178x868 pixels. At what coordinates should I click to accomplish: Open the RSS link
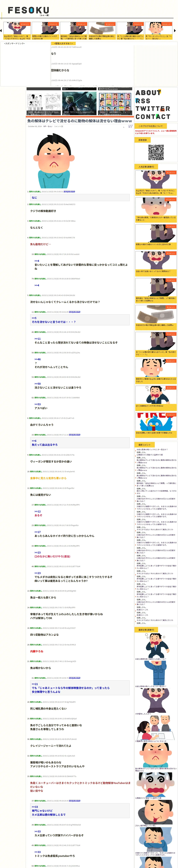point(143,100)
